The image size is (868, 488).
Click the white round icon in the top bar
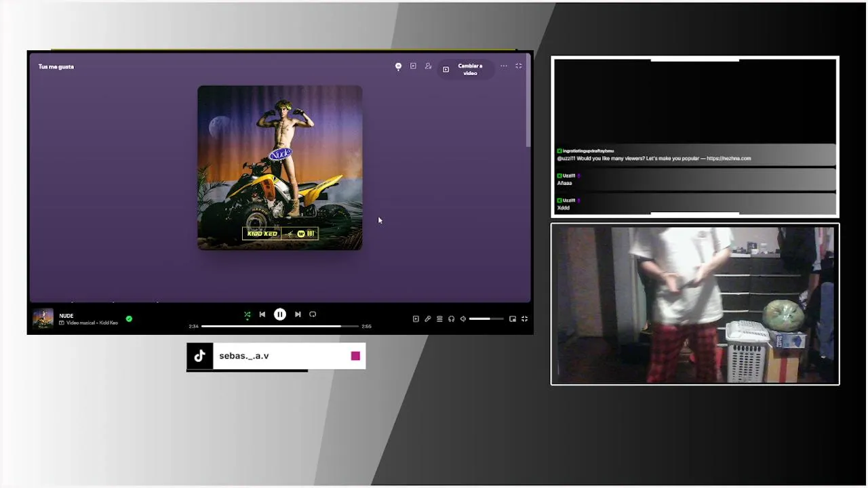(399, 66)
